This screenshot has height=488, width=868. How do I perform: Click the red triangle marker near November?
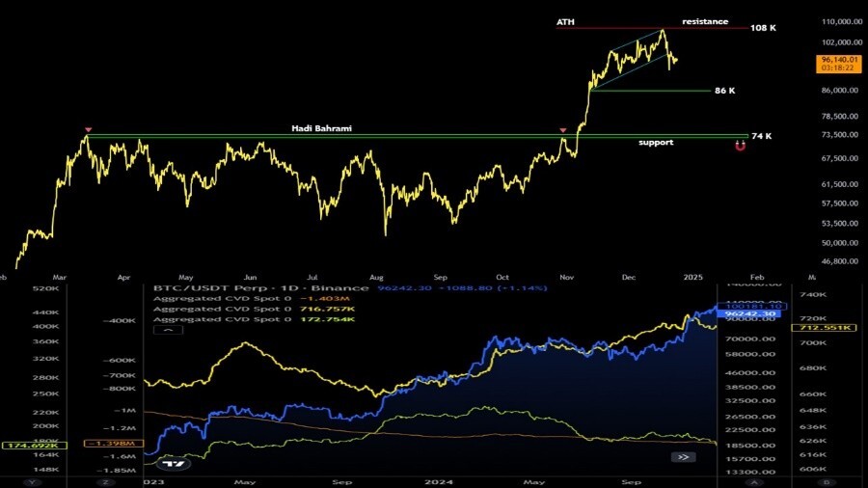563,130
